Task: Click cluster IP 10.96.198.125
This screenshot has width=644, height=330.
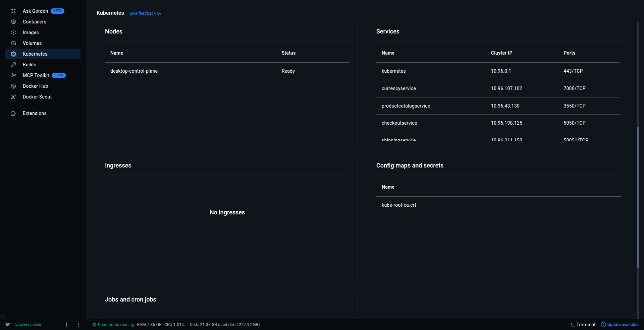Action: 506,123
